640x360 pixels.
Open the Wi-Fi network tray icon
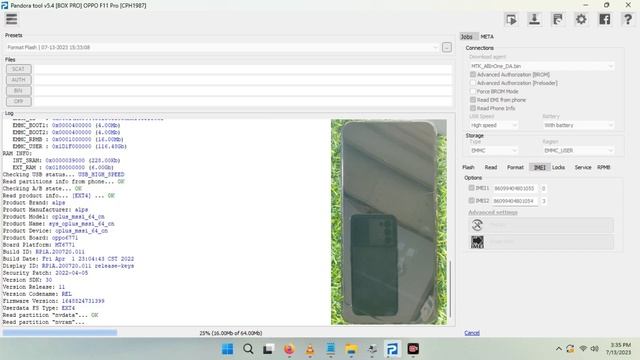pyautogui.click(x=583, y=349)
